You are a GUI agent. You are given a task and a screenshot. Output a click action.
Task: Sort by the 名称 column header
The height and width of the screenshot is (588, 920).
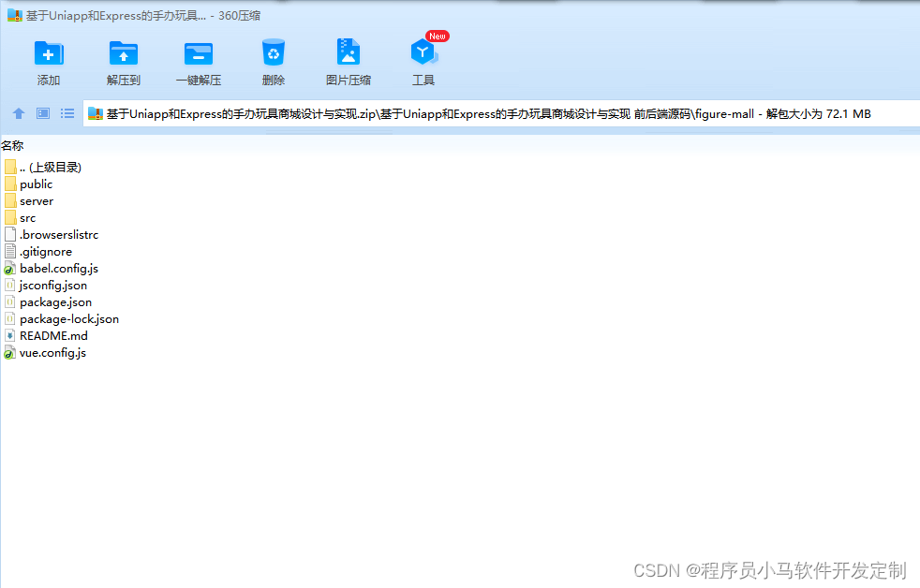(x=12, y=145)
